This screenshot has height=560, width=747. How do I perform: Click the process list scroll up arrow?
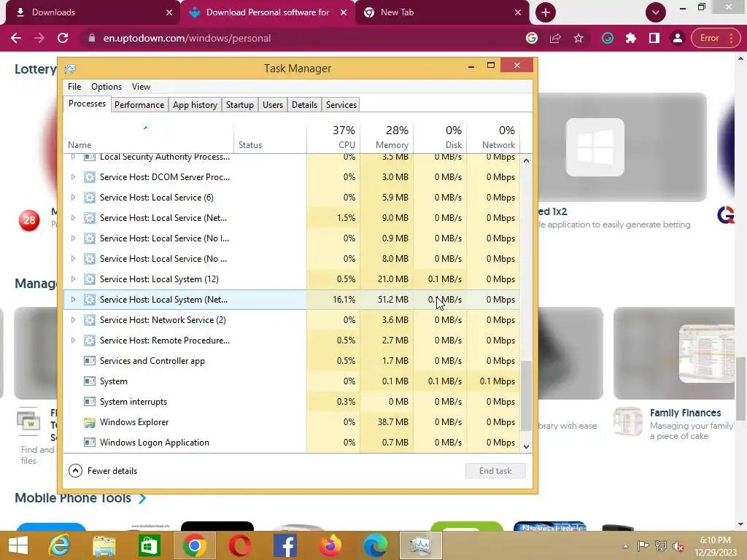pyautogui.click(x=526, y=160)
